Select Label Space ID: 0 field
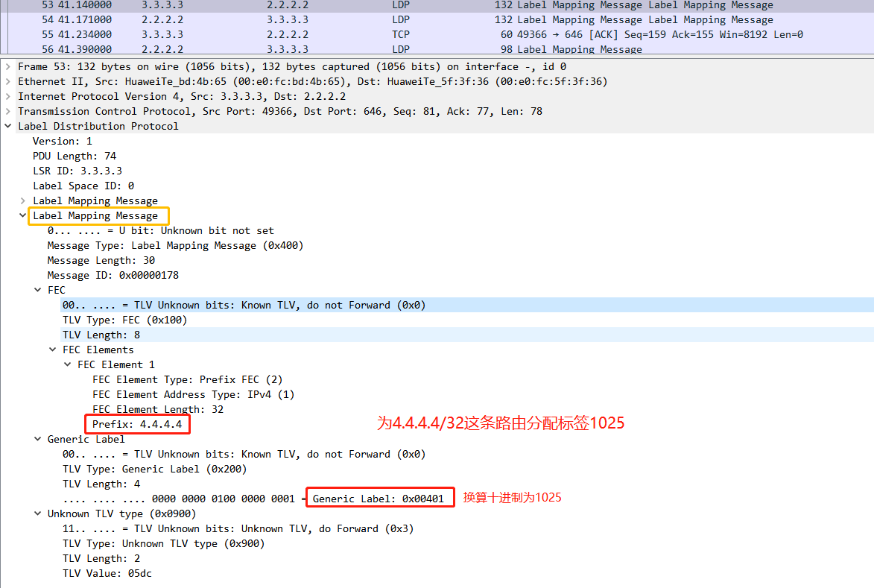This screenshot has height=588, width=874. click(x=83, y=186)
